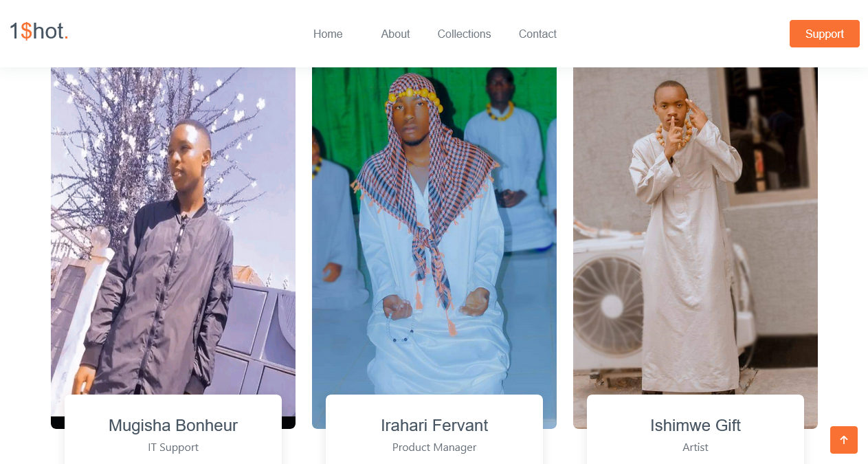Image resolution: width=868 pixels, height=464 pixels.
Task: Open the Collections nav link
Action: (x=464, y=34)
